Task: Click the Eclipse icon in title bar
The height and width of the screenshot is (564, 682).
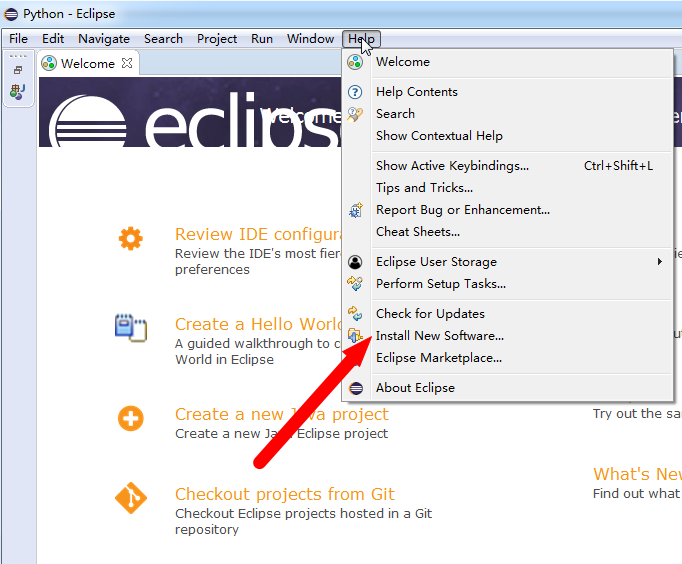Action: click(11, 14)
